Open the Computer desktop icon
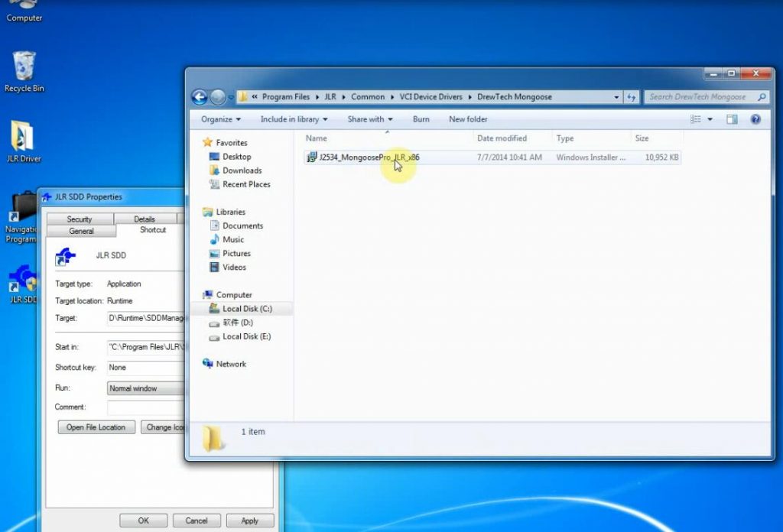Viewport: 783px width, 532px height. 24,11
